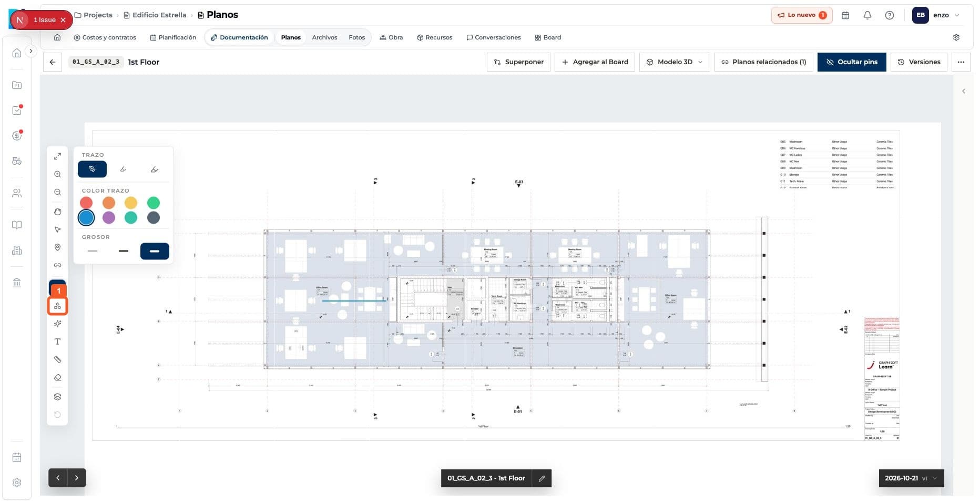Go back with the left arrow button
The height and width of the screenshot is (502, 980).
click(x=53, y=62)
